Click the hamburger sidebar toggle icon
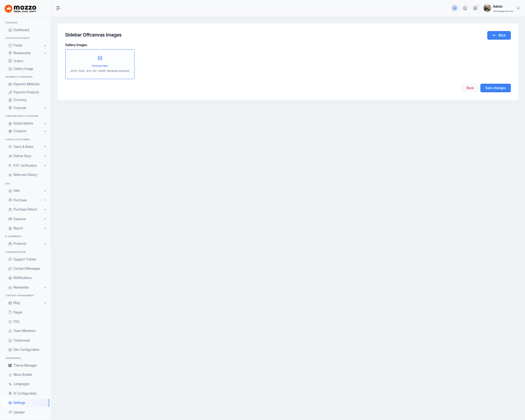525x420 pixels. (58, 8)
